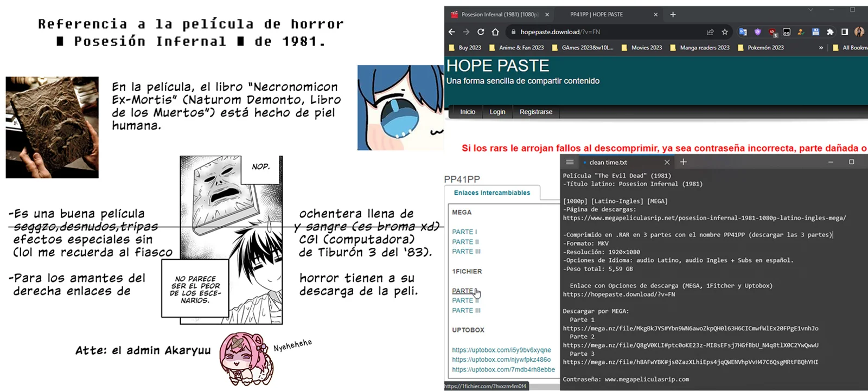Add a new Notepad tab

click(x=684, y=162)
